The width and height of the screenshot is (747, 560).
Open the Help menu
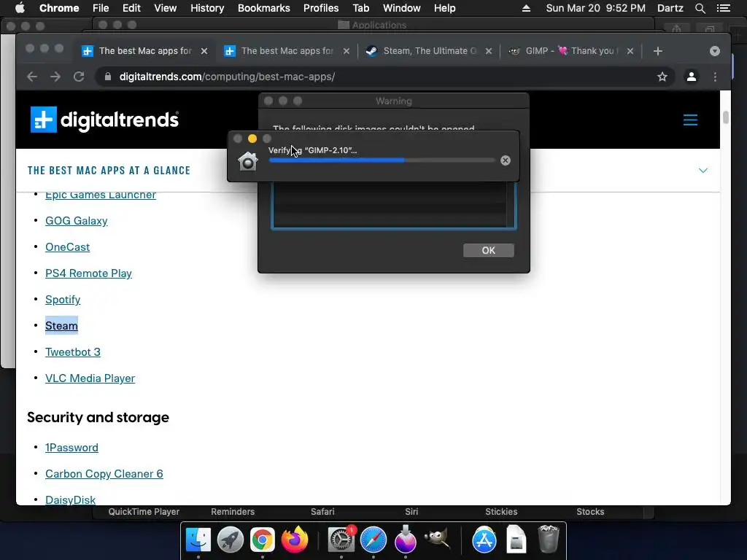click(444, 8)
